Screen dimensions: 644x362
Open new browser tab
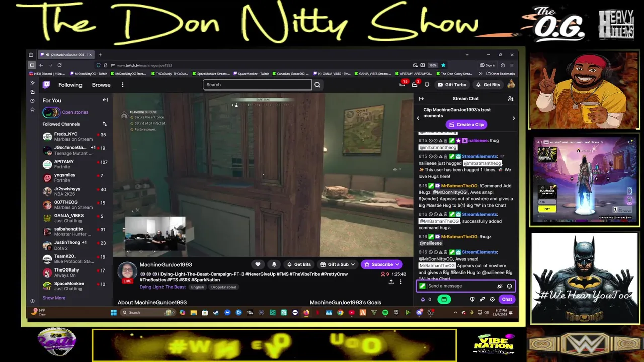100,55
